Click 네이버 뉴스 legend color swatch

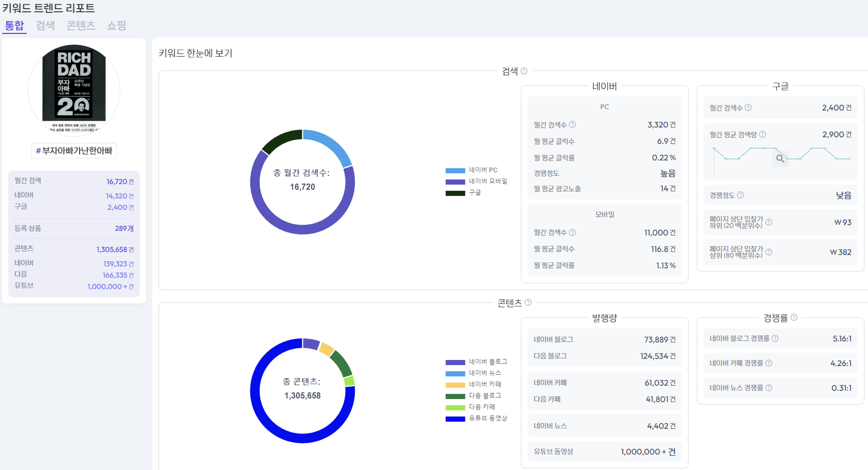[x=455, y=373]
